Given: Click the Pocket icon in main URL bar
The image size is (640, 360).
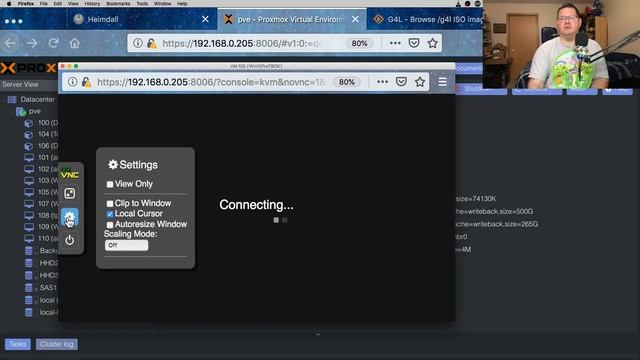Looking at the screenshot, I should (x=414, y=43).
